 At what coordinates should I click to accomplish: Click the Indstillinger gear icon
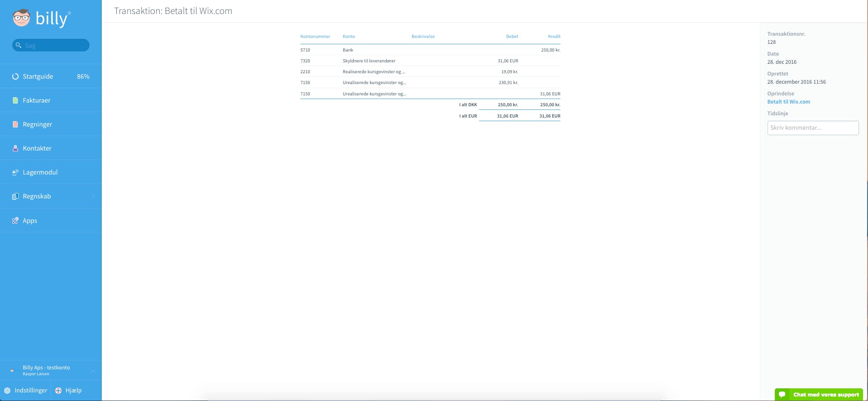7,391
